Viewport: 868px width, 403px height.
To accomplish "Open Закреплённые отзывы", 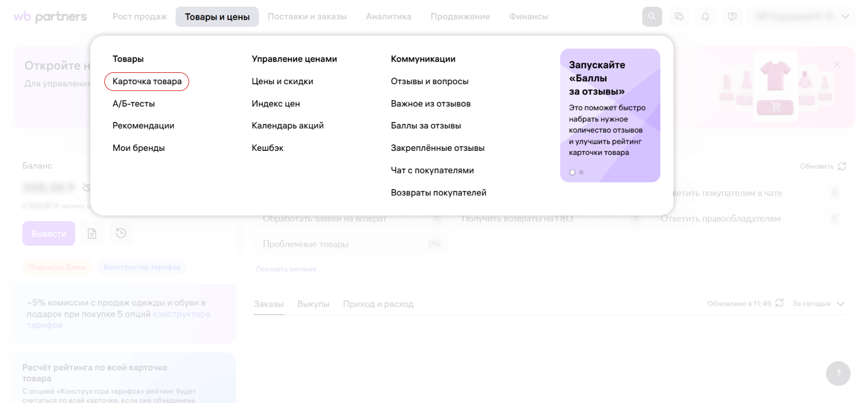I will point(438,148).
